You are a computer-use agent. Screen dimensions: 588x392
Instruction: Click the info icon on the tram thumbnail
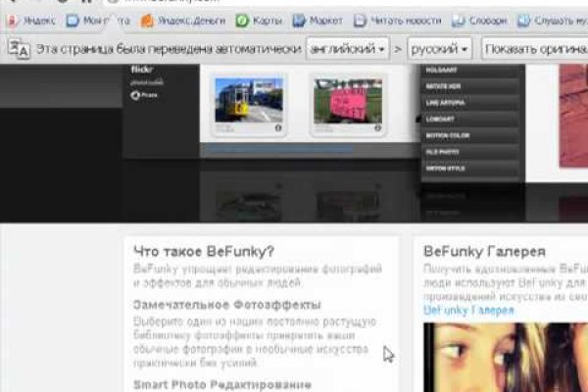tap(278, 127)
